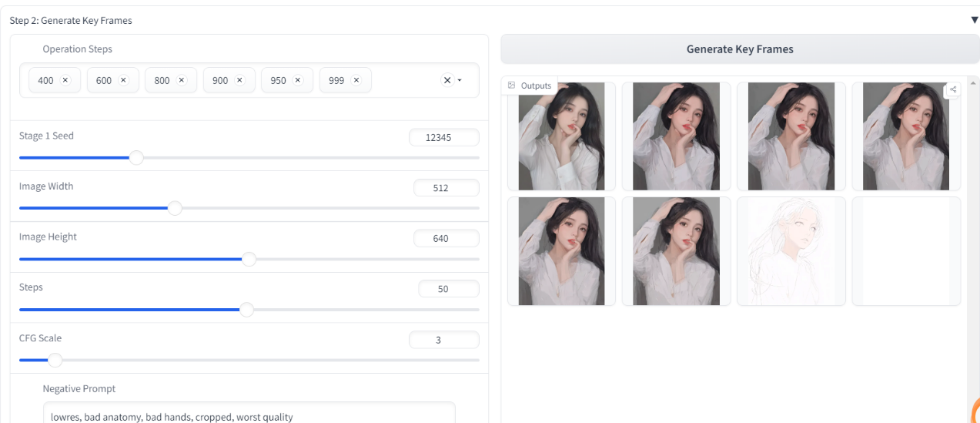This screenshot has width=980, height=423.
Task: Open the blank white output thumbnail
Action: 906,251
